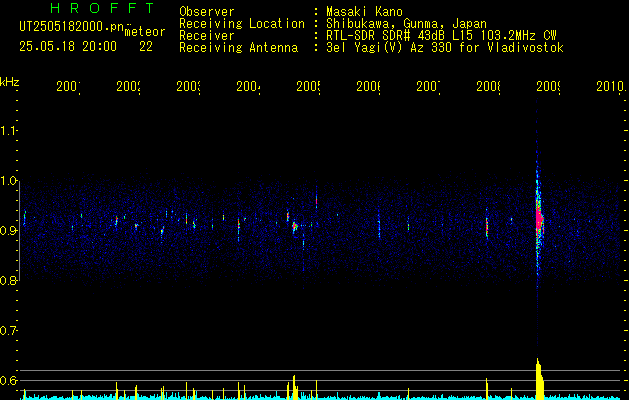
Task: Select the date stamp 25.05.18 20:00
Action: click(x=68, y=47)
